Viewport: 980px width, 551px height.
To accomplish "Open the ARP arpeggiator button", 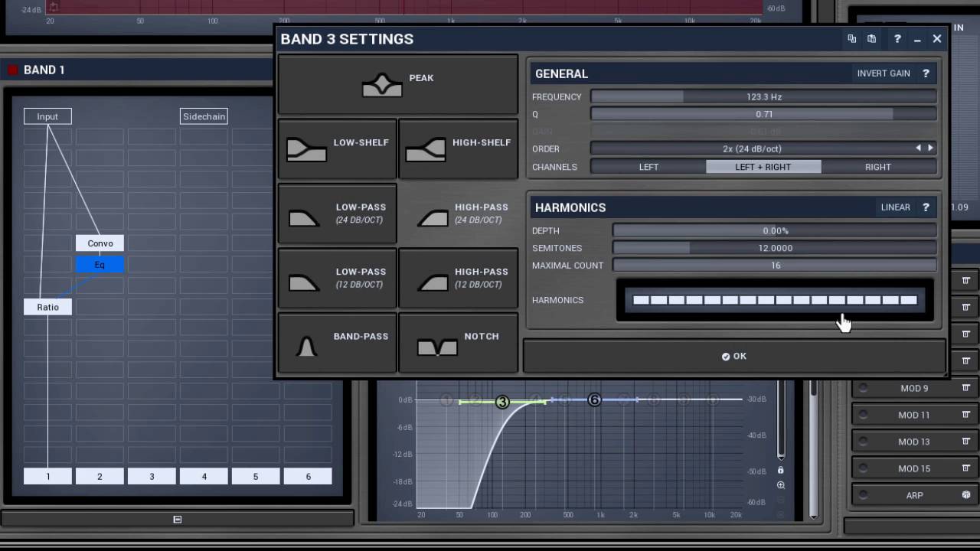I will coord(913,495).
